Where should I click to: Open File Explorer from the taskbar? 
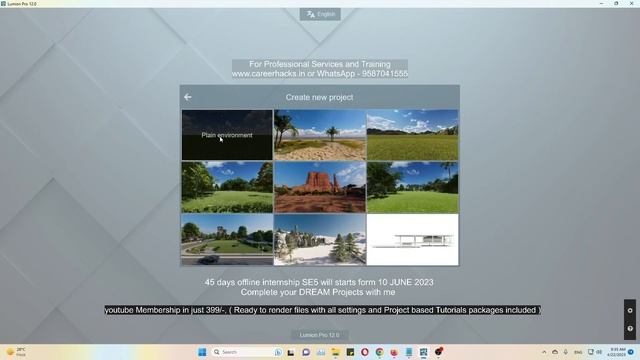pos(336,352)
